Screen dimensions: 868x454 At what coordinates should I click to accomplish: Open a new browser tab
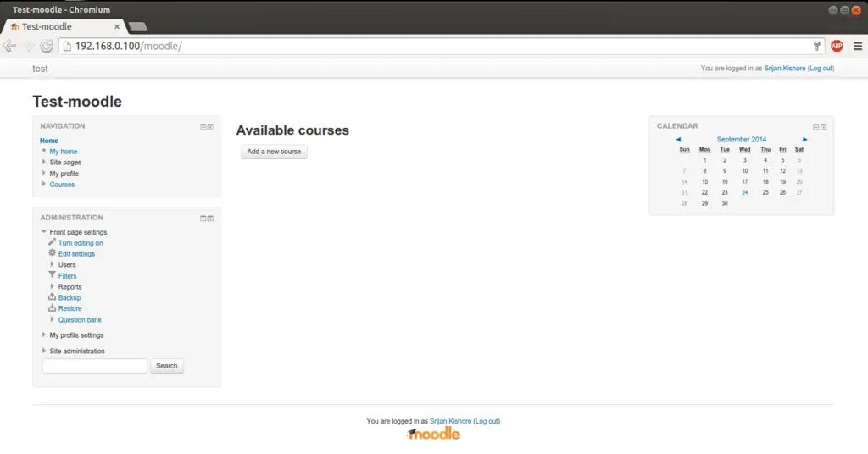pyautogui.click(x=138, y=26)
